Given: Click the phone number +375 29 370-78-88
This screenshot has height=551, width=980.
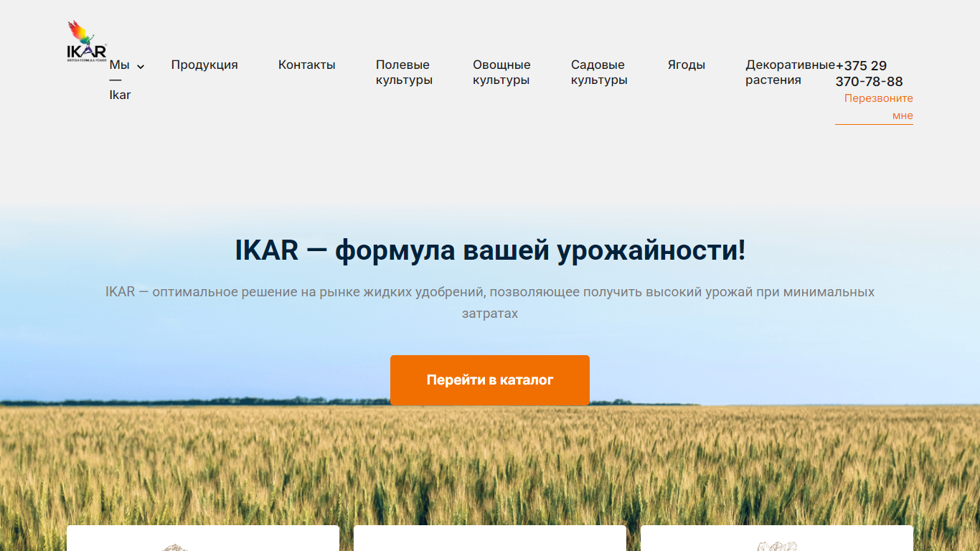Looking at the screenshot, I should (869, 73).
